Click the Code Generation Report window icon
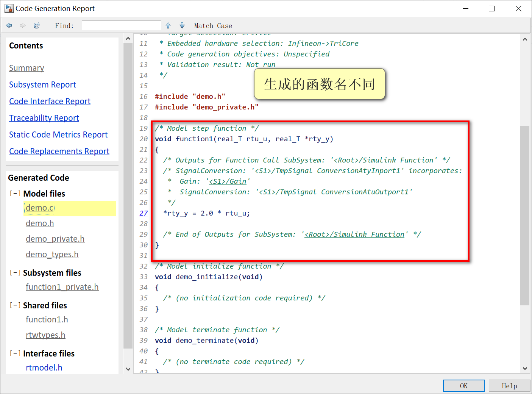532x394 pixels. (9, 8)
